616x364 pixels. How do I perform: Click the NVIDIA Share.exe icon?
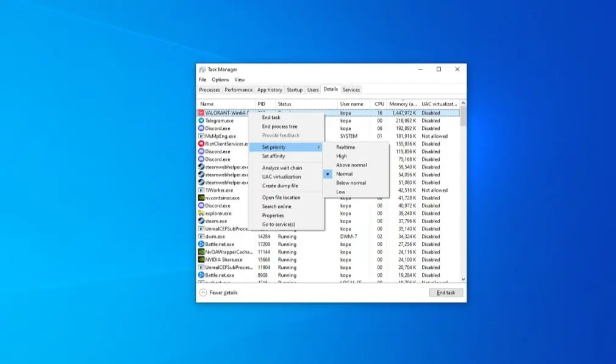[x=201, y=260]
